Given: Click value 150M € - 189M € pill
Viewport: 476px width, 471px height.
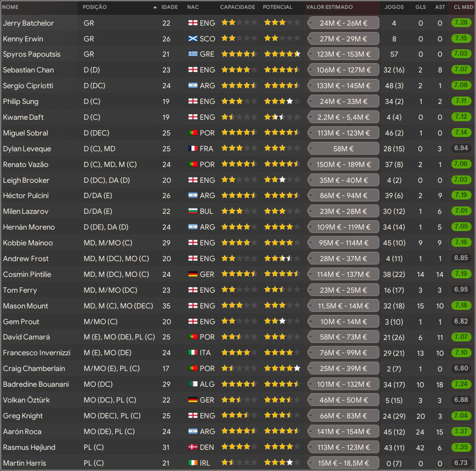Looking at the screenshot, I should click(343, 165).
